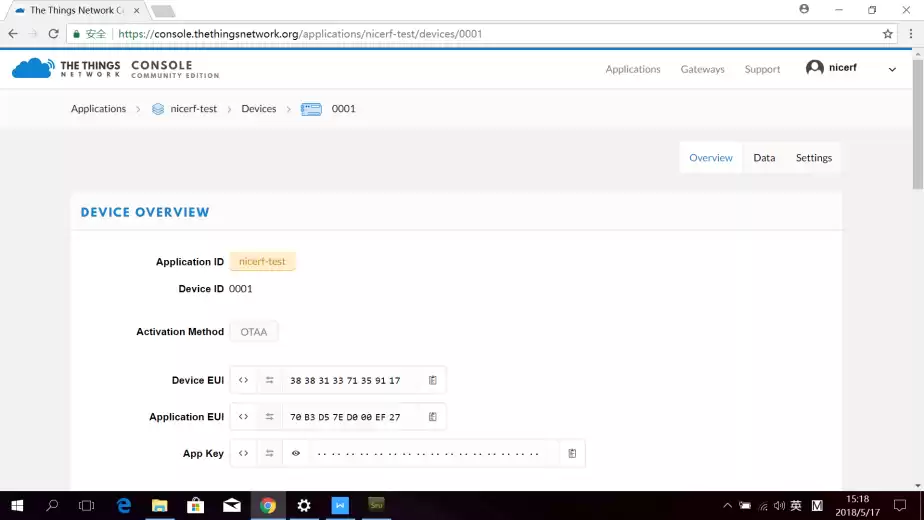Open Windows taskbar Settings gear app
Image resolution: width=924 pixels, height=520 pixels.
pyautogui.click(x=304, y=506)
